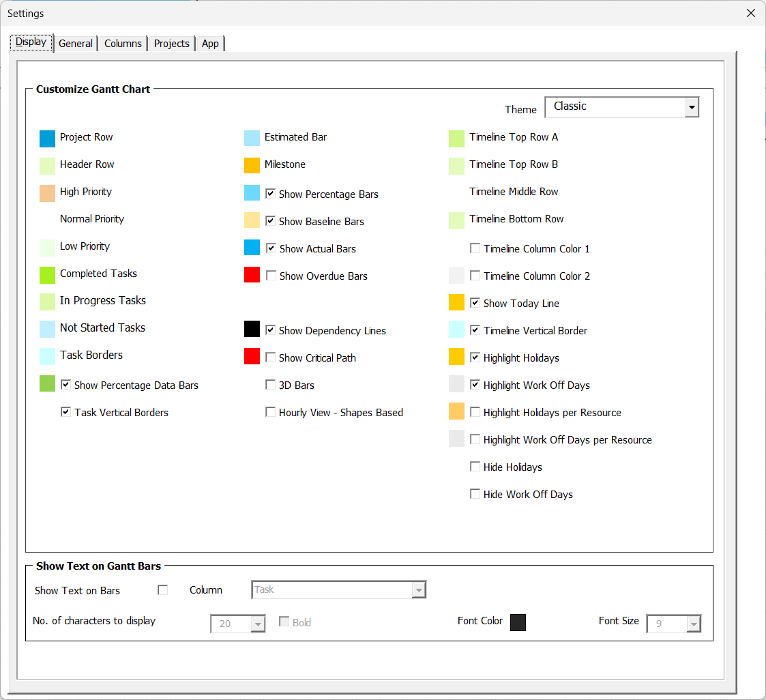This screenshot has height=700, width=766.
Task: Check Timeline Column Color 1 checkbox
Action: pos(475,248)
